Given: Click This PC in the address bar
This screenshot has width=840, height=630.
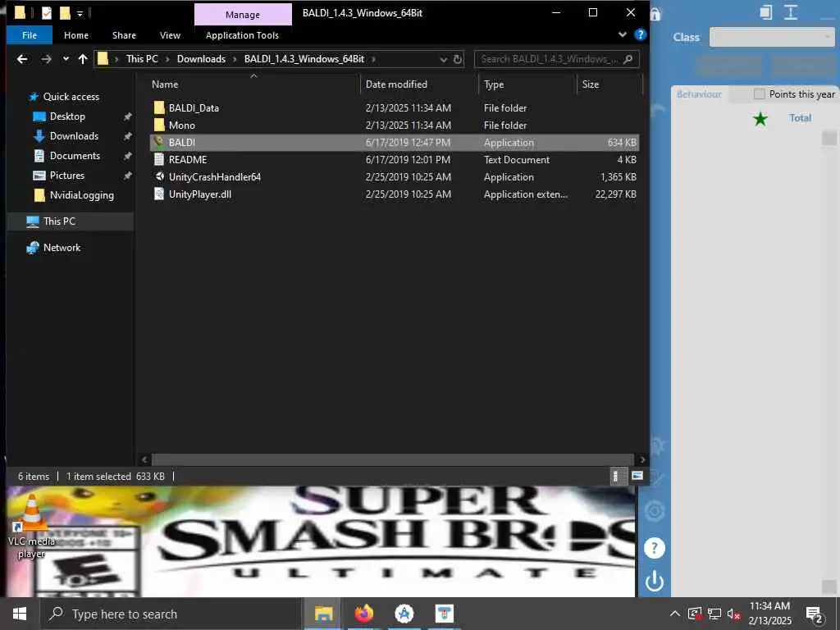Looking at the screenshot, I should tap(142, 59).
